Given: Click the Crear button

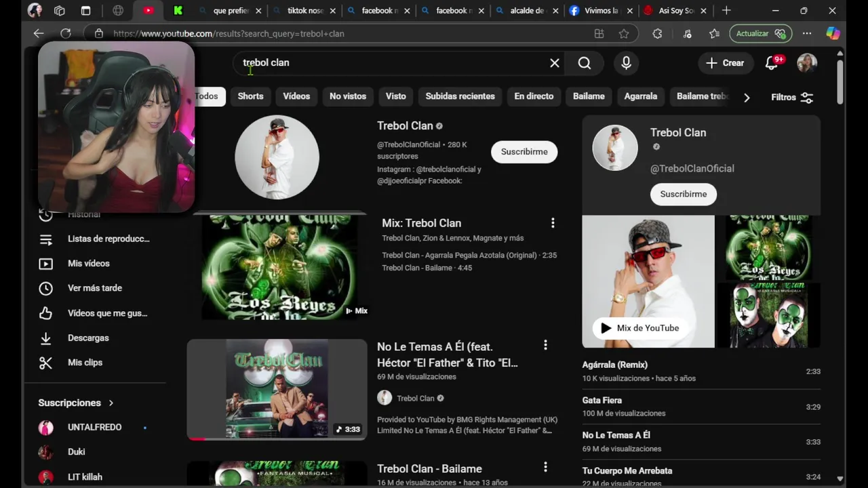Looking at the screenshot, I should click(725, 63).
